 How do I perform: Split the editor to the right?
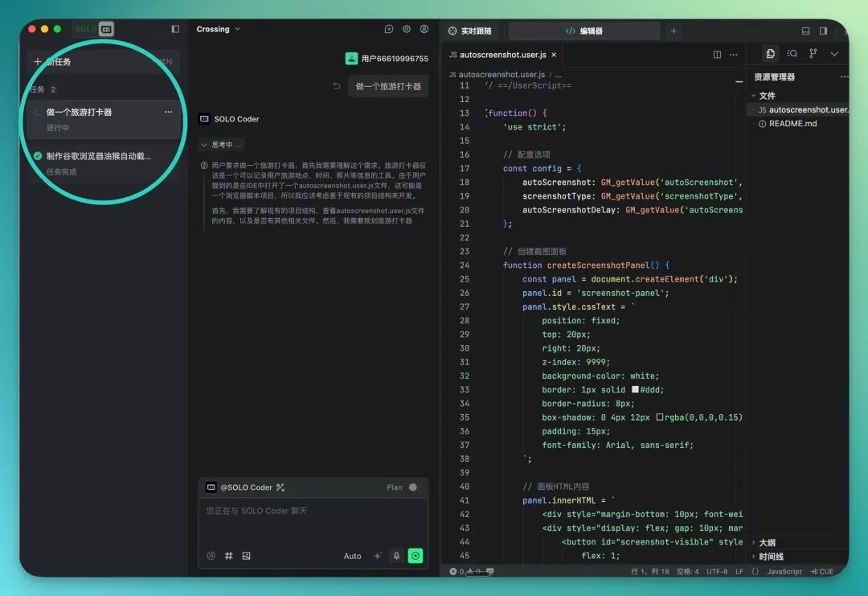717,54
